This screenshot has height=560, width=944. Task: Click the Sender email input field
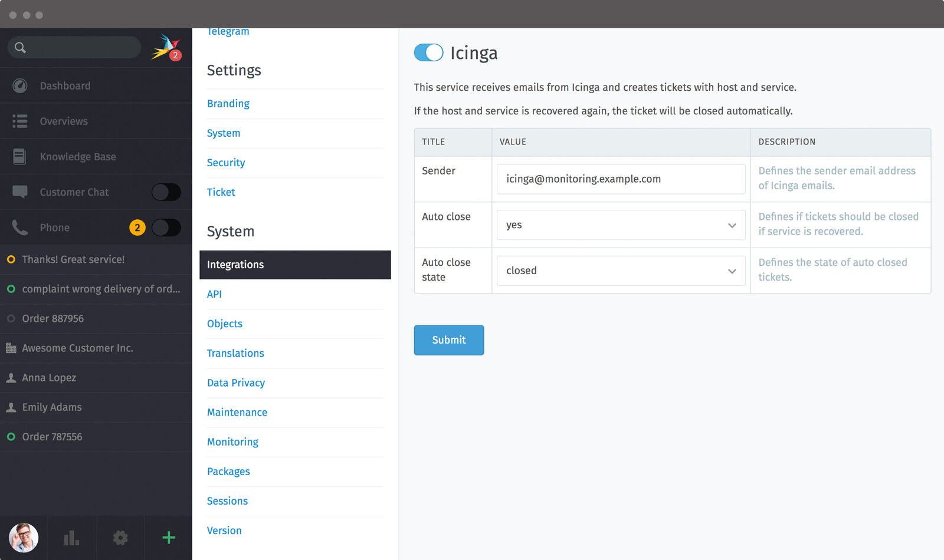click(620, 179)
